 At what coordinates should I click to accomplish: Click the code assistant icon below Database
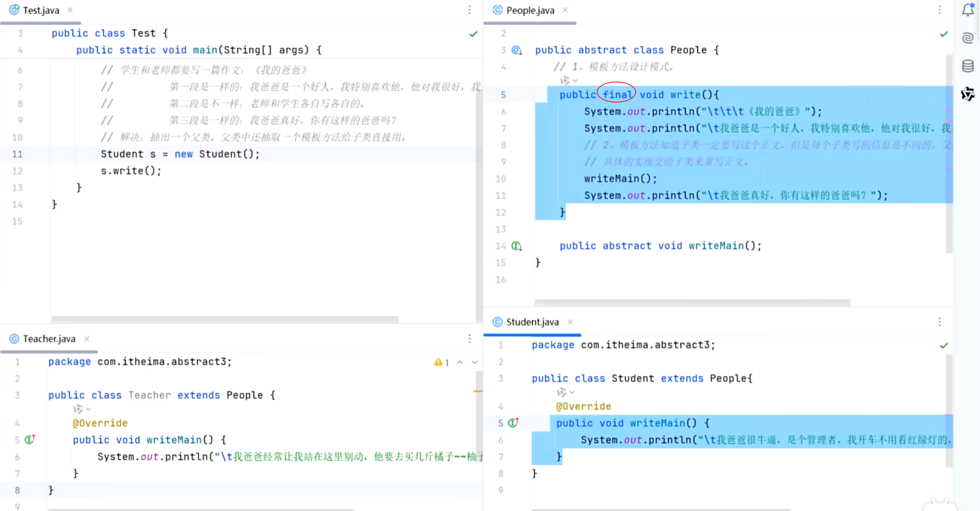point(968,94)
